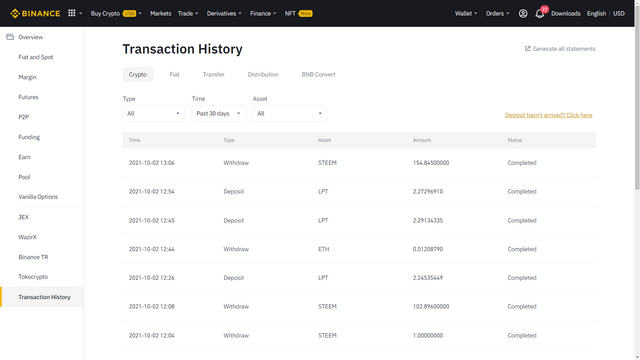Open the notifications bell icon
The image size is (640, 360).
point(540,14)
